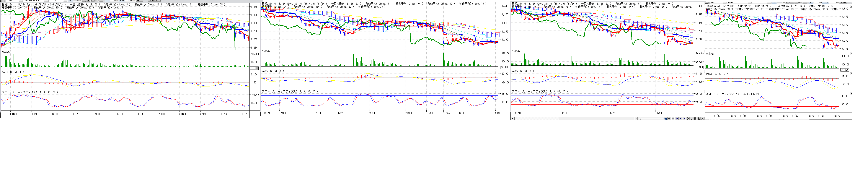Toggle the D button in the bottom toolbar

[688, 119]
